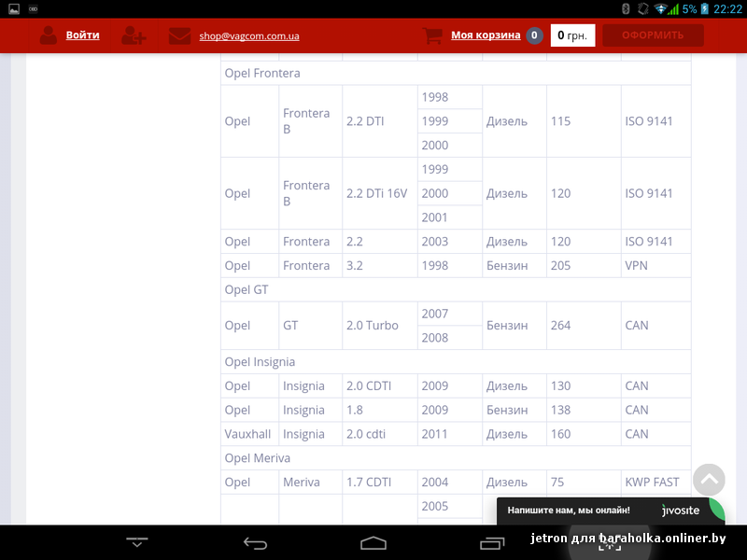
Task: Click the register new user icon
Action: pyautogui.click(x=133, y=35)
